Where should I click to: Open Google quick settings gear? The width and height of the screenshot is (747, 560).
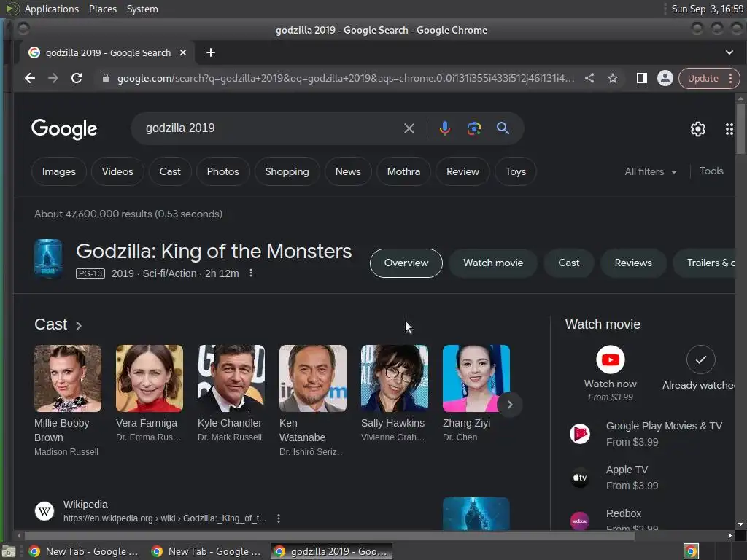coord(698,128)
